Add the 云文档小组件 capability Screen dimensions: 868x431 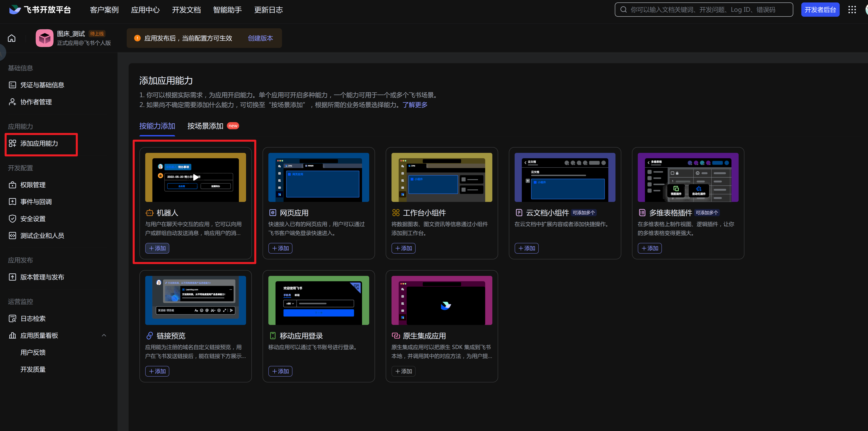pyautogui.click(x=527, y=248)
